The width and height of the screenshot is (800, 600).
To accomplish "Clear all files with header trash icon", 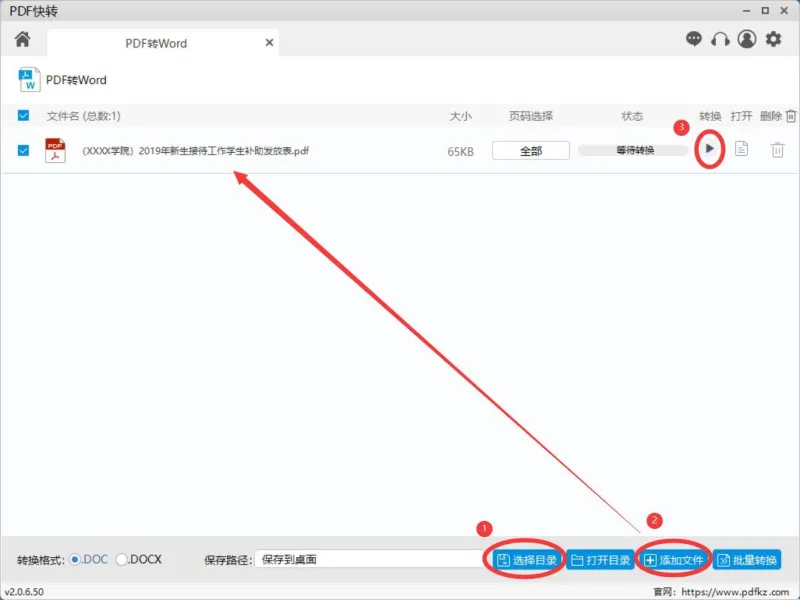I will coord(791,116).
